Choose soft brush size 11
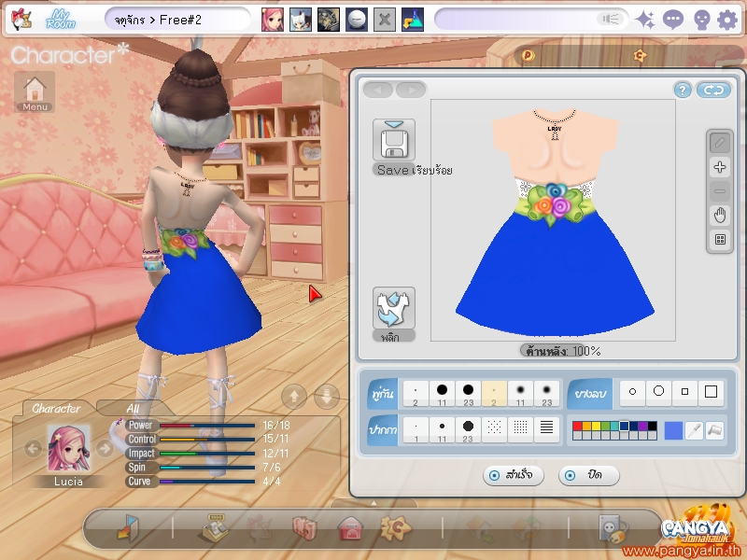747x560 pixels. click(x=520, y=393)
